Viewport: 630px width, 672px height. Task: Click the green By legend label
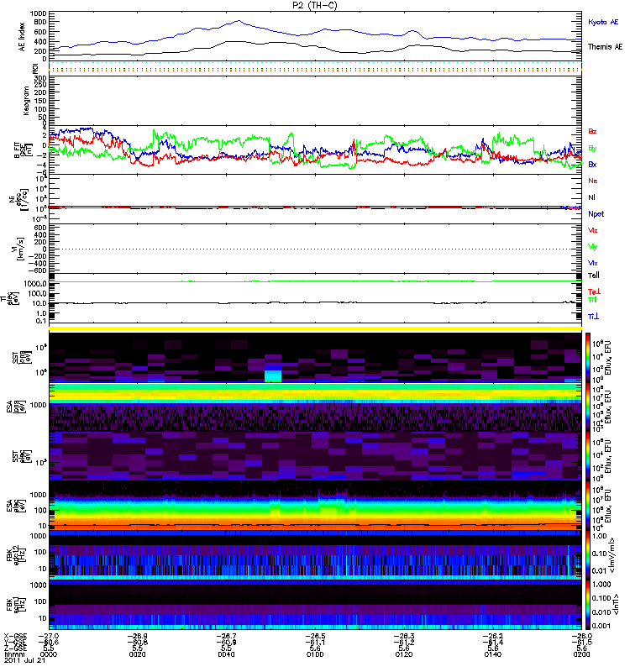[592, 149]
